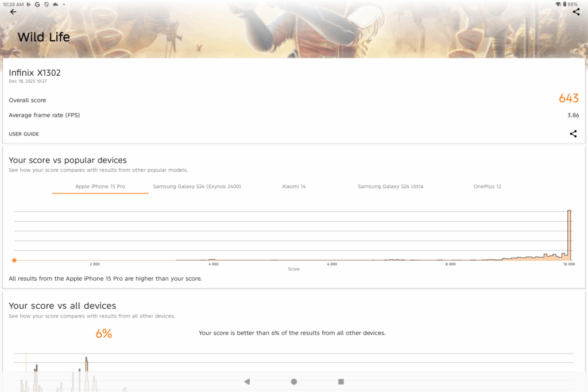Tap the shield icon in status bar

[46, 4]
